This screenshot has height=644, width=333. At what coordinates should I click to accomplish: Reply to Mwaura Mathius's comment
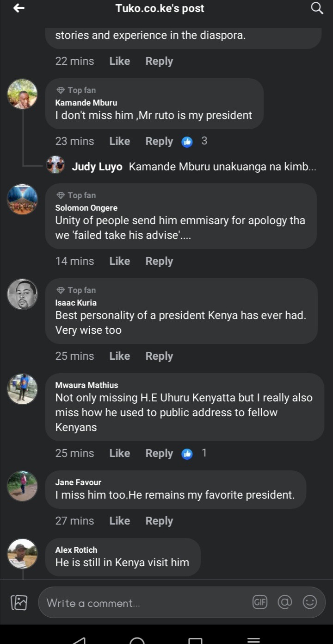coord(159,454)
